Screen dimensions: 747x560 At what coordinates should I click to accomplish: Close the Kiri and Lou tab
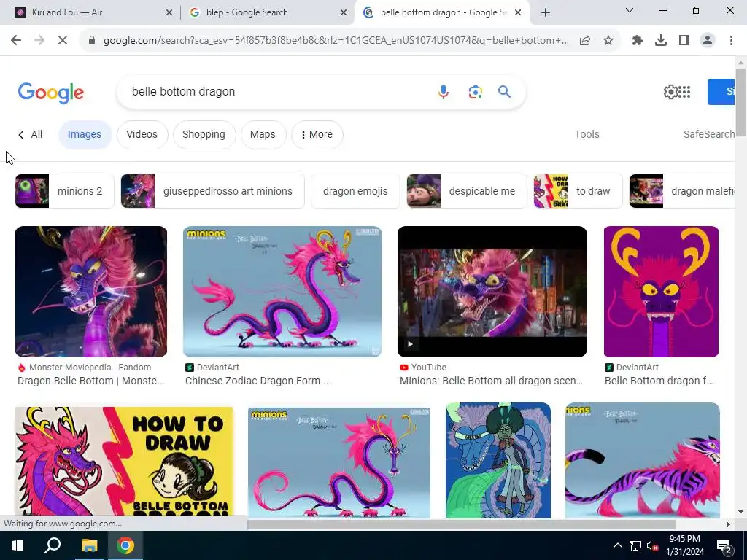pos(169,12)
